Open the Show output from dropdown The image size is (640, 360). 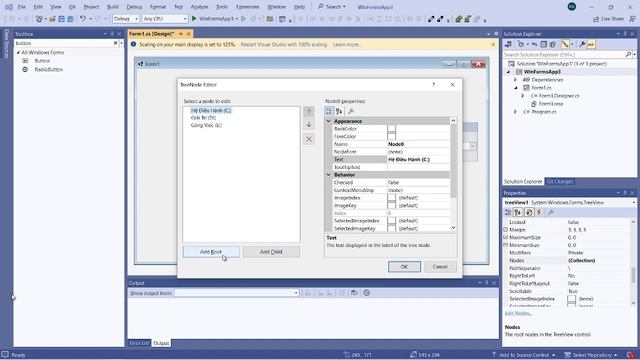click(237, 293)
